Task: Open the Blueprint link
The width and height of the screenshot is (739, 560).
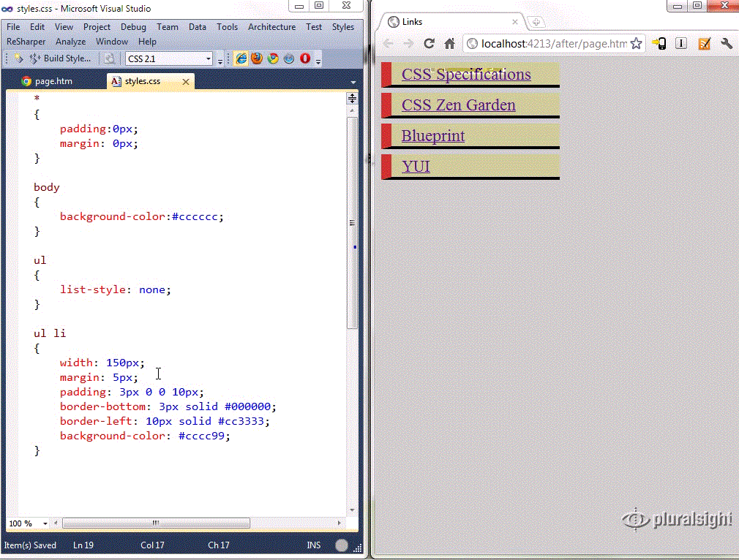Action: click(433, 136)
